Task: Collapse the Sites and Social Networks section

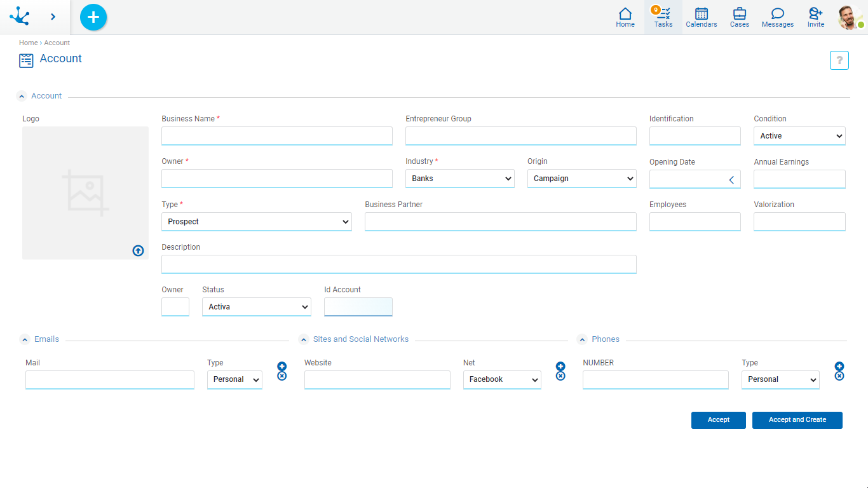Action: click(x=304, y=340)
